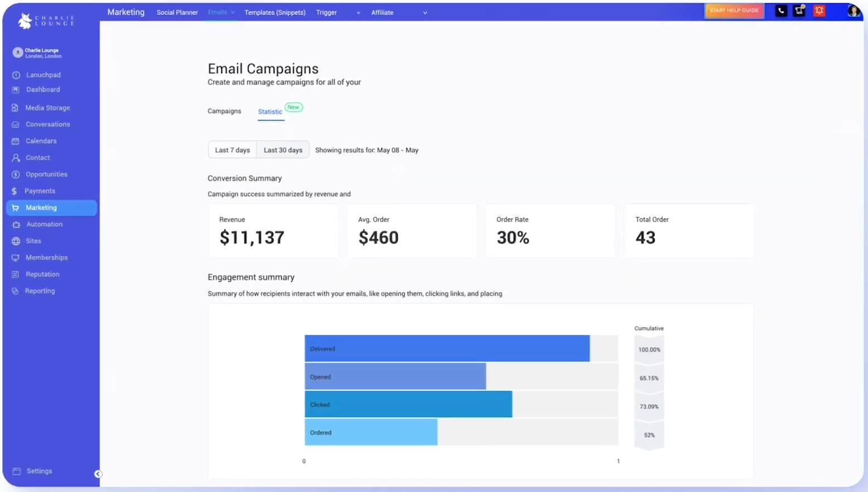This screenshot has height=492, width=868.
Task: Click the Total Order 43 card
Action: click(x=689, y=231)
